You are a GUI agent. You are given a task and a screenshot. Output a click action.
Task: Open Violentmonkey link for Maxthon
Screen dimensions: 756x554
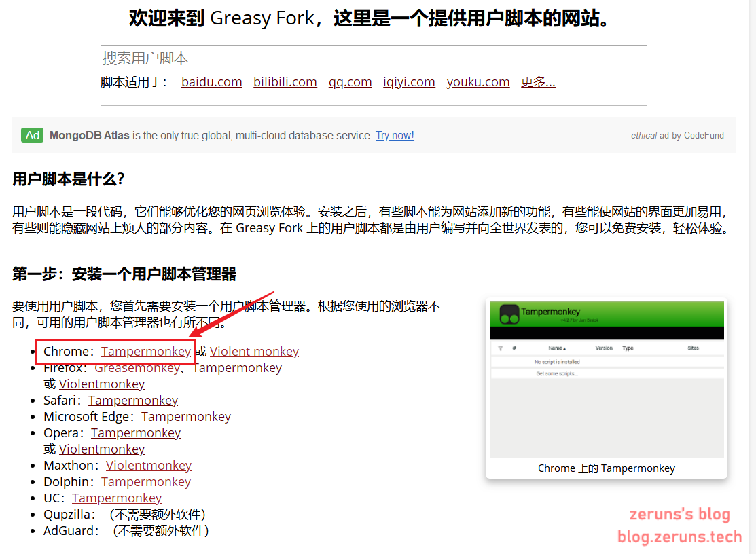point(149,465)
